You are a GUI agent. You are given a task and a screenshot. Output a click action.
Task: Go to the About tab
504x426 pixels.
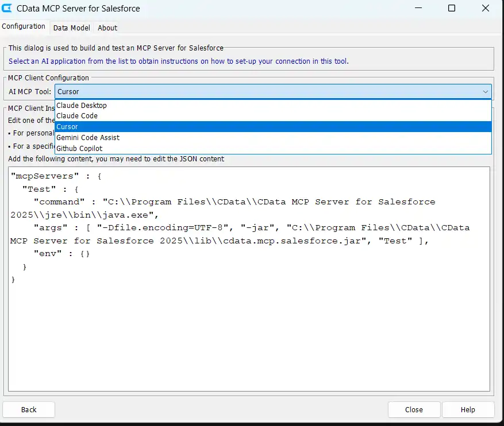tap(107, 28)
